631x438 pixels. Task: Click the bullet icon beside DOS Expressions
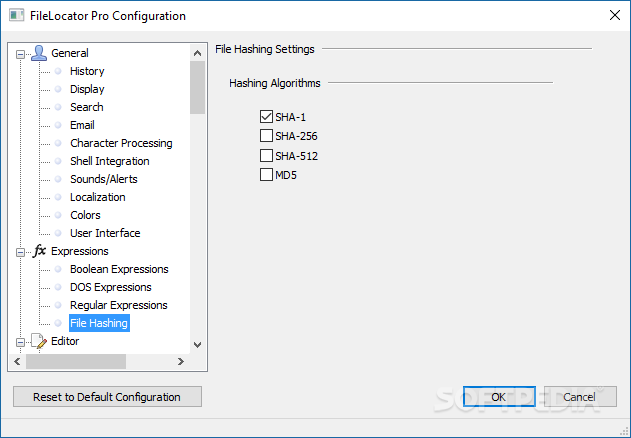tap(58, 287)
